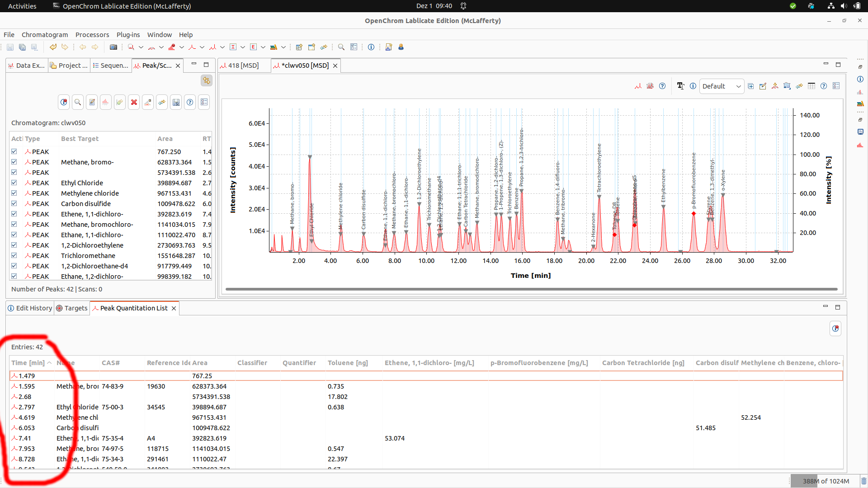Click the magnifier search icon in main toolbar
This screenshot has height=488, width=868.
(341, 47)
